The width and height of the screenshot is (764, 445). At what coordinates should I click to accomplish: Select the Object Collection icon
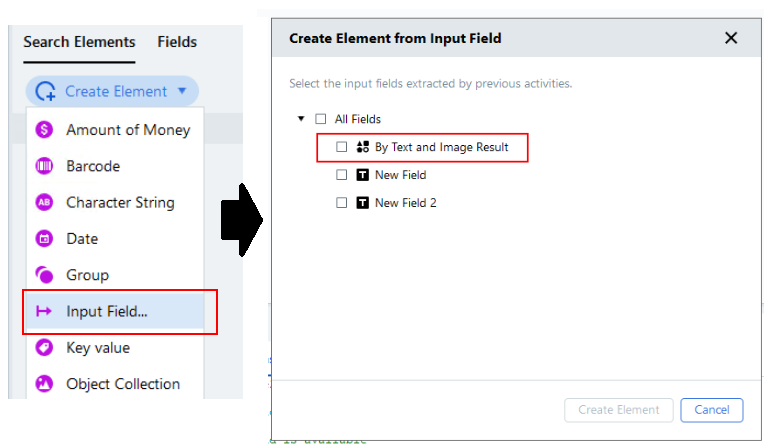44,384
